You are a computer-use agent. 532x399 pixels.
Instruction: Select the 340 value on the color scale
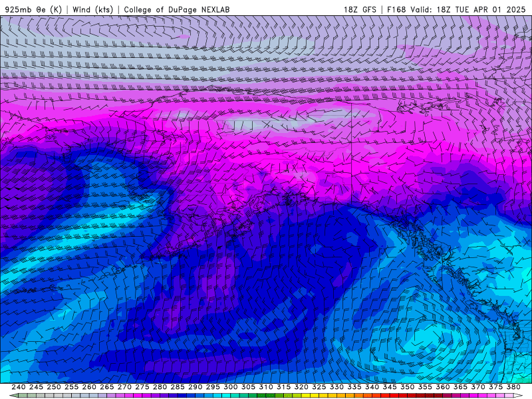pos(372,387)
